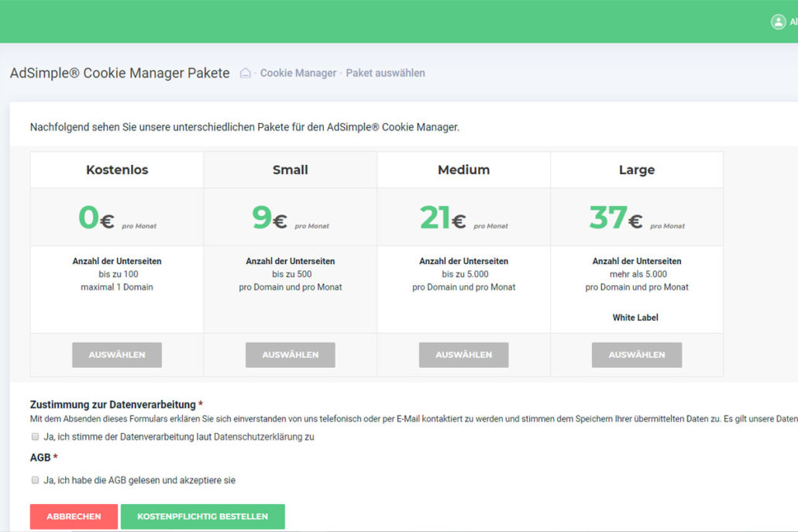Click the Paket auswählen breadcrumb item

tap(385, 74)
